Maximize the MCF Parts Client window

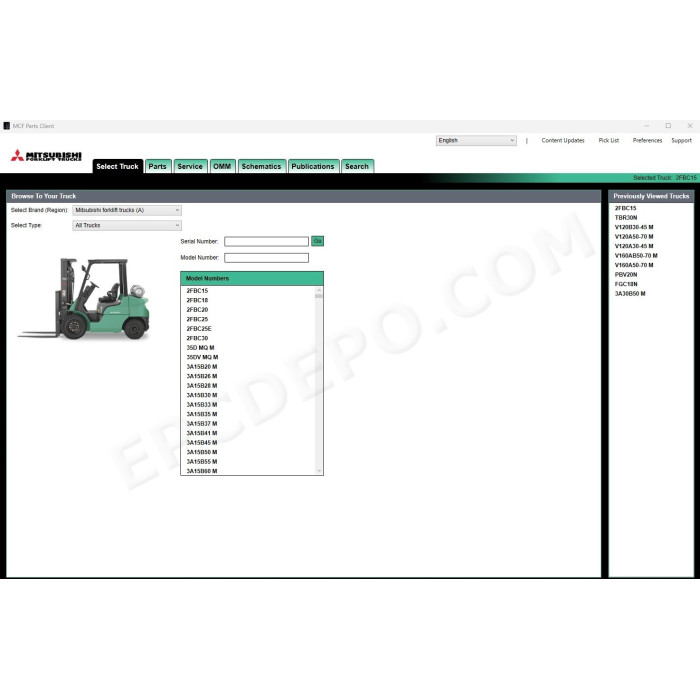pyautogui.click(x=668, y=126)
